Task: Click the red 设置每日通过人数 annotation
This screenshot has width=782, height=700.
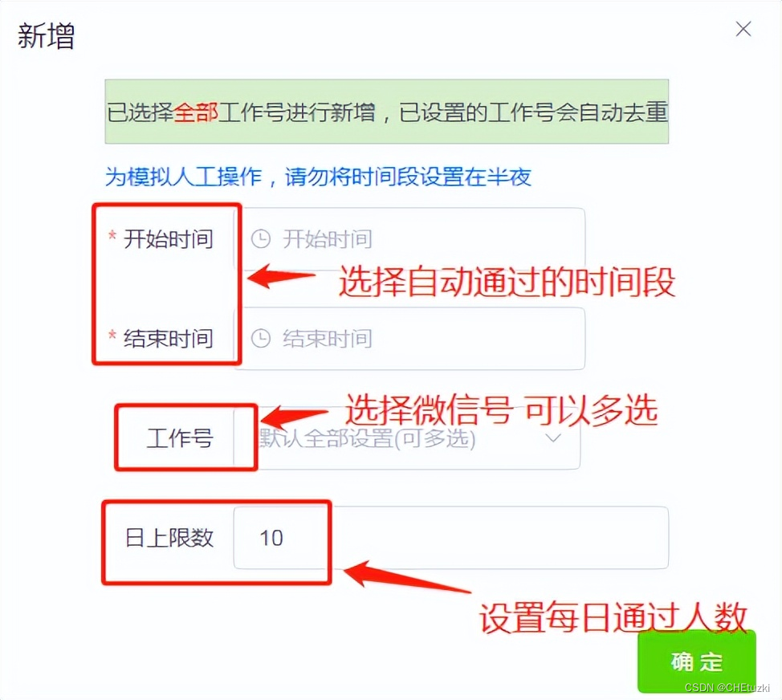Action: pyautogui.click(x=613, y=617)
